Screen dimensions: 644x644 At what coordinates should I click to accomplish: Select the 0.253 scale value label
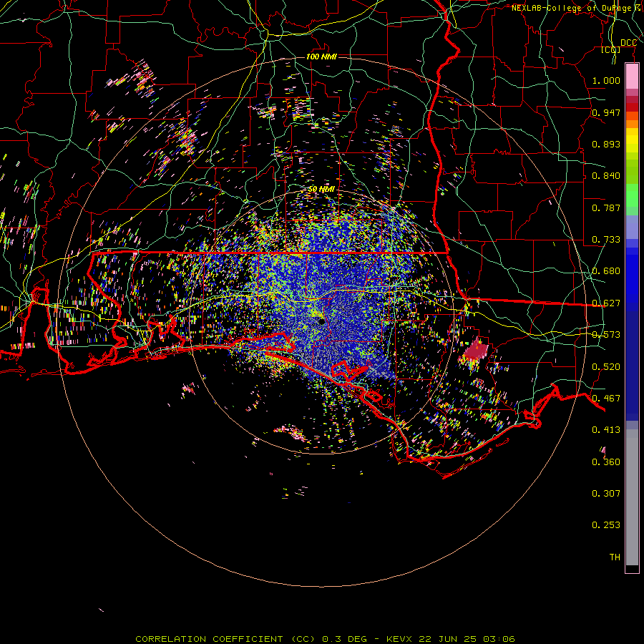click(606, 525)
